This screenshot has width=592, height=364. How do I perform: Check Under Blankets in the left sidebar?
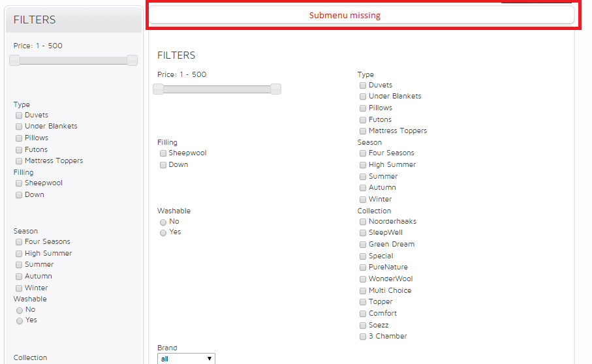19,127
